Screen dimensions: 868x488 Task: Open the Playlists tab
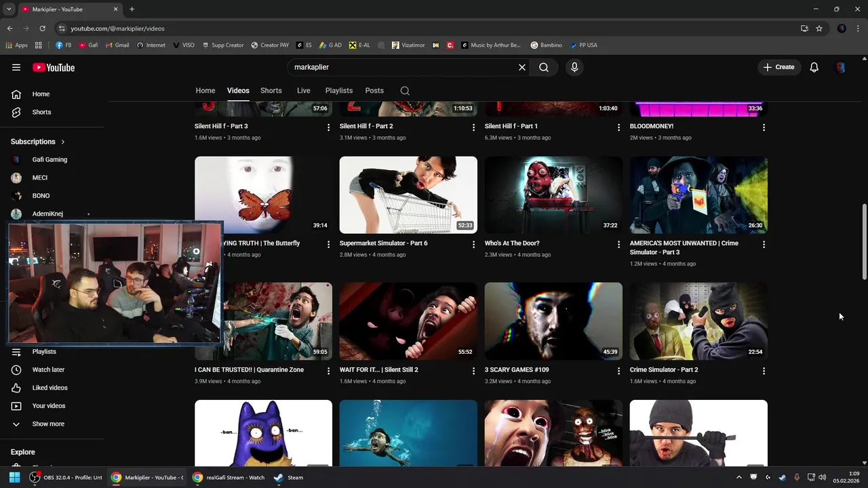tap(339, 91)
